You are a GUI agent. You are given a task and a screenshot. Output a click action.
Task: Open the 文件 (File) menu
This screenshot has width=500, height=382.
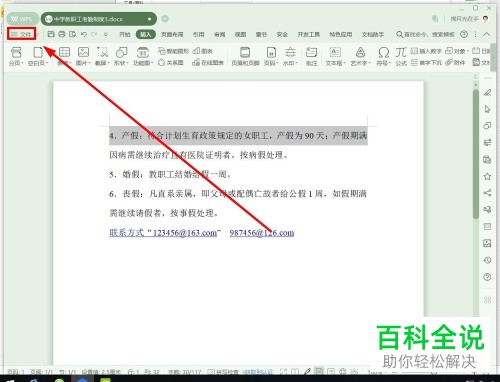pos(21,34)
